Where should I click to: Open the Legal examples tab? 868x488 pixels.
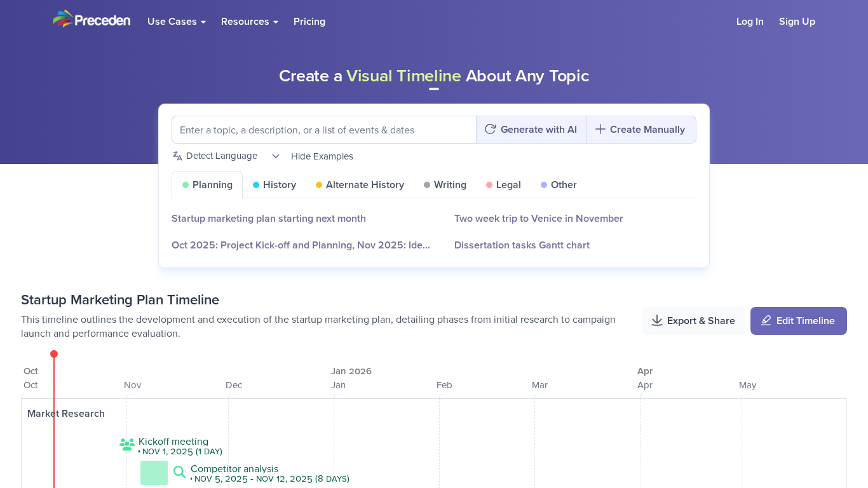pos(503,185)
